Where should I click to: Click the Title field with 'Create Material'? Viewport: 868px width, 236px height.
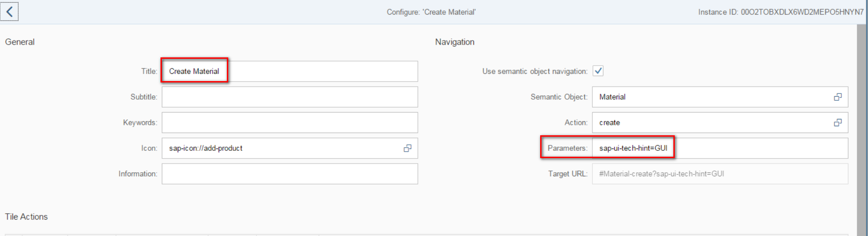click(x=290, y=72)
